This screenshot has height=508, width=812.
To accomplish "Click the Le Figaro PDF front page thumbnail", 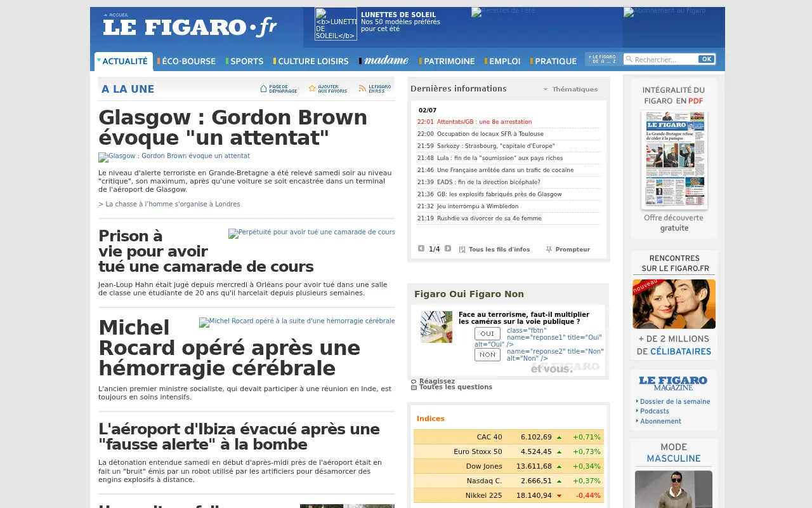I will [x=674, y=160].
